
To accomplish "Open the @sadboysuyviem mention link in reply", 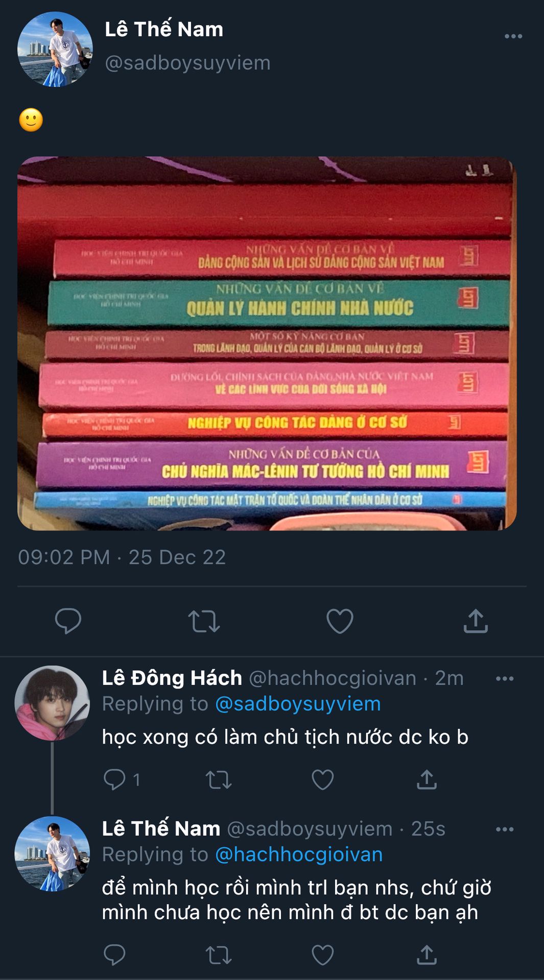I will coord(298,704).
